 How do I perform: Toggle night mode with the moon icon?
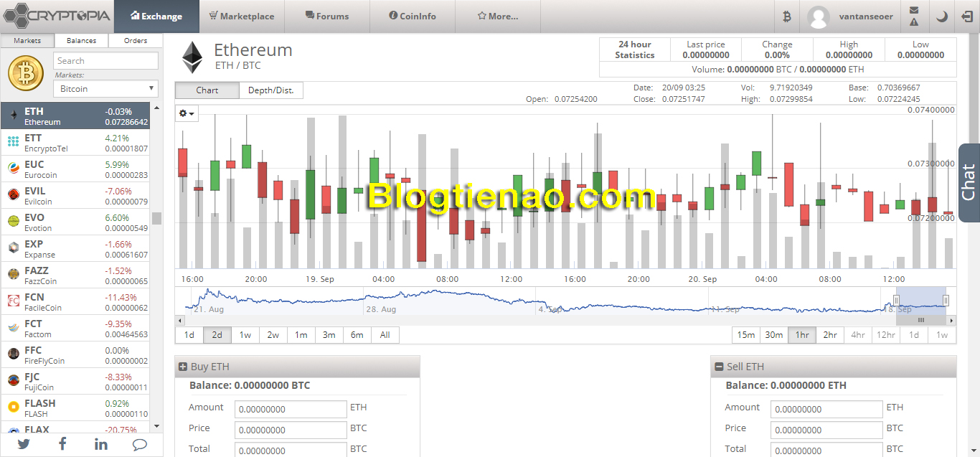pos(942,16)
